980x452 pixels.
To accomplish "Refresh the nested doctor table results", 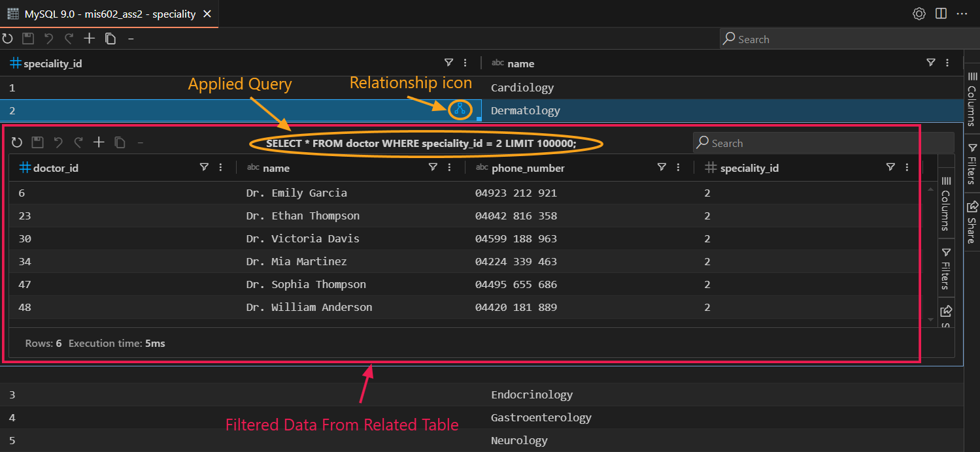I will [x=17, y=142].
